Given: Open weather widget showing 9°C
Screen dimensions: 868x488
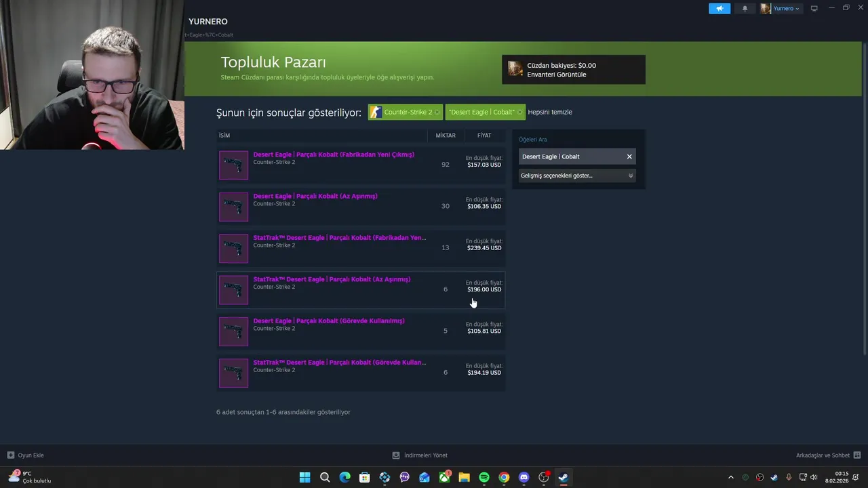Looking at the screenshot, I should coord(29,477).
